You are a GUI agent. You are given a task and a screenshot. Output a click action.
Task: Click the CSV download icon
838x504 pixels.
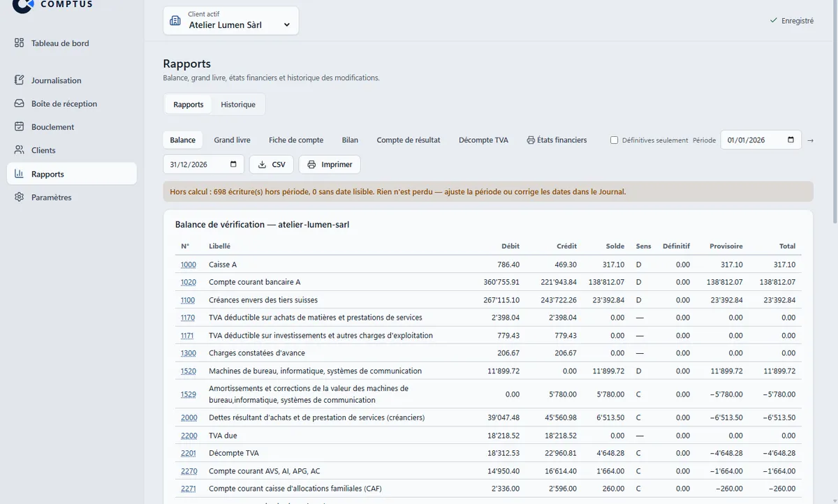point(263,165)
